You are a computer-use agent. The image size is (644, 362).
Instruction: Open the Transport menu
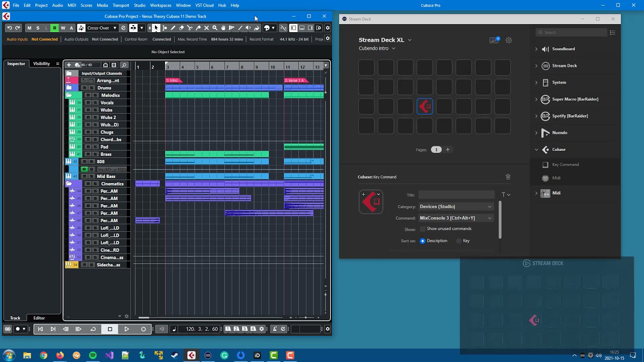click(121, 5)
